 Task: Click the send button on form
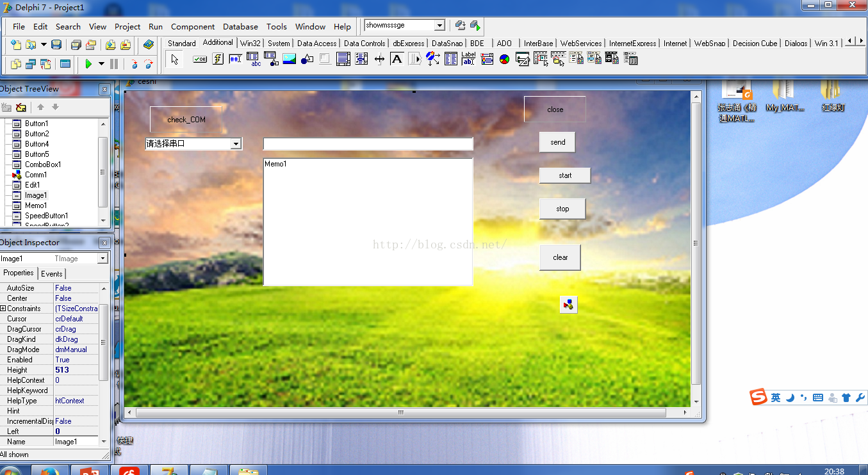(557, 142)
